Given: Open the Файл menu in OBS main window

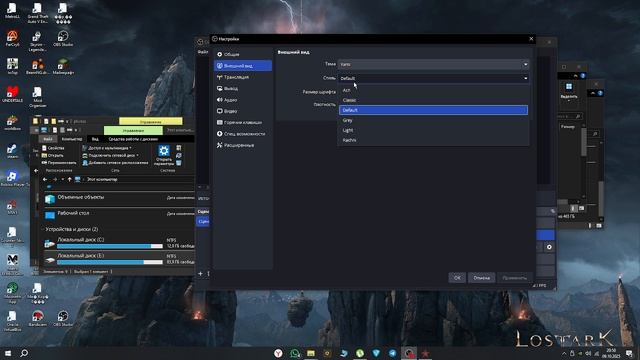Looking at the screenshot, I should coord(203,52).
